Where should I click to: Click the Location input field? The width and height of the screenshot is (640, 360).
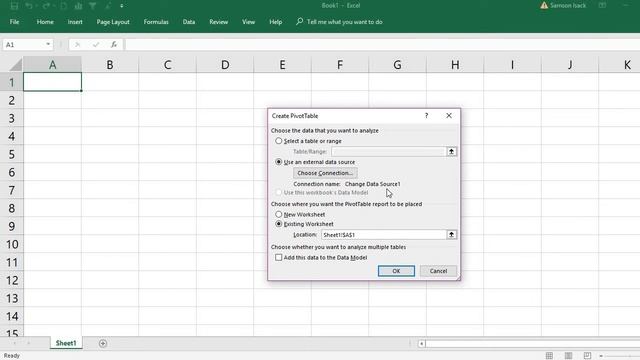coord(384,235)
